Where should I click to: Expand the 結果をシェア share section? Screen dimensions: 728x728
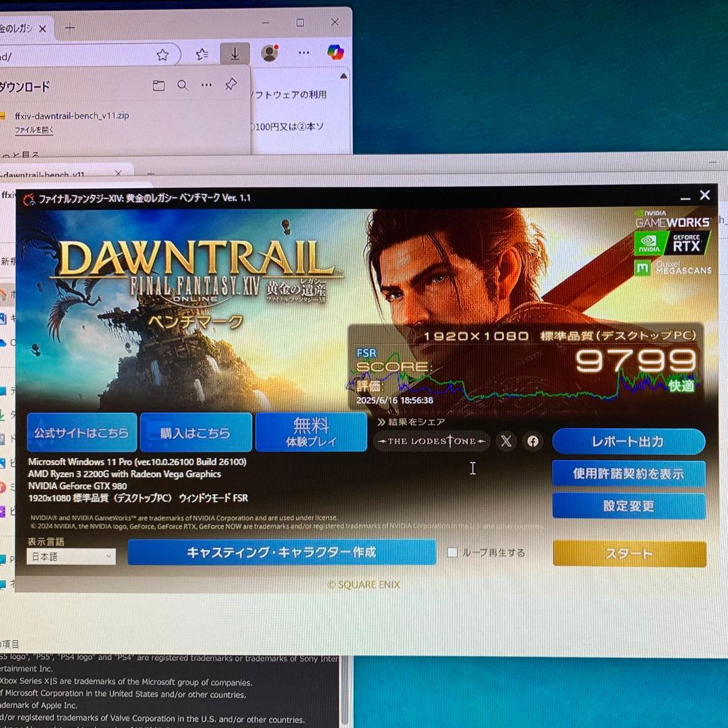[412, 423]
